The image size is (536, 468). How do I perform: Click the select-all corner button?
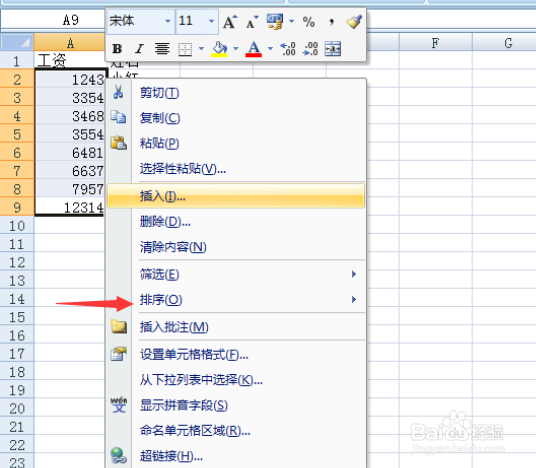(x=17, y=42)
